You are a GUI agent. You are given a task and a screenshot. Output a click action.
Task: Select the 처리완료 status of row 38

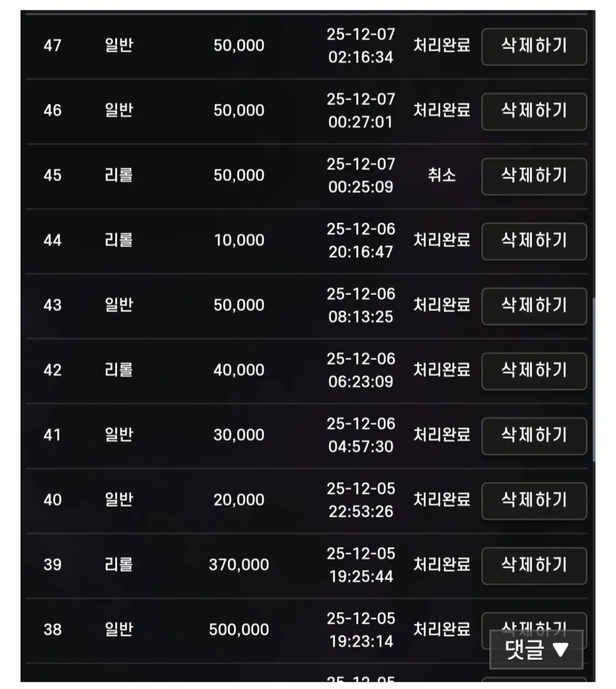(441, 629)
